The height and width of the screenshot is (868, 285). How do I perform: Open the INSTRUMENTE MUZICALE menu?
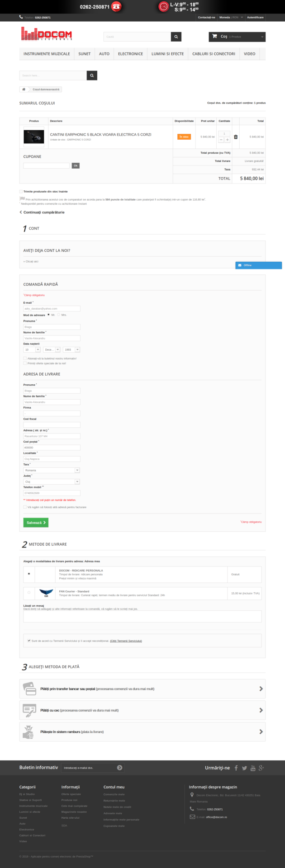click(x=47, y=54)
